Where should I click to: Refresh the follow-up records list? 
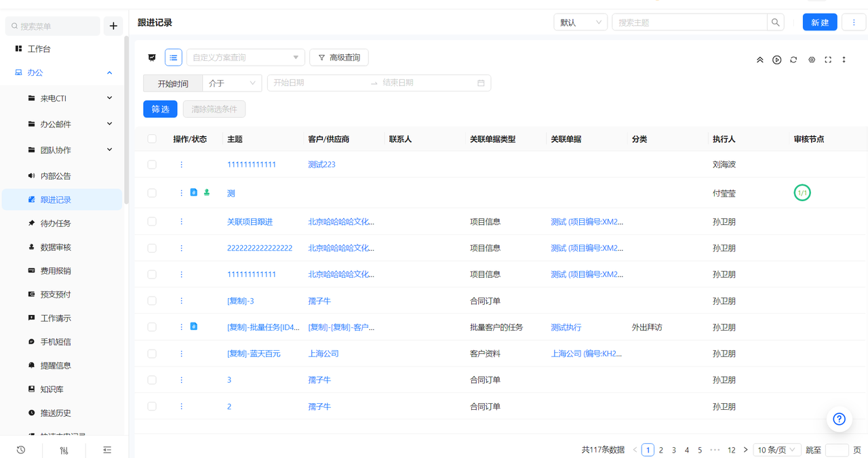[x=793, y=60]
